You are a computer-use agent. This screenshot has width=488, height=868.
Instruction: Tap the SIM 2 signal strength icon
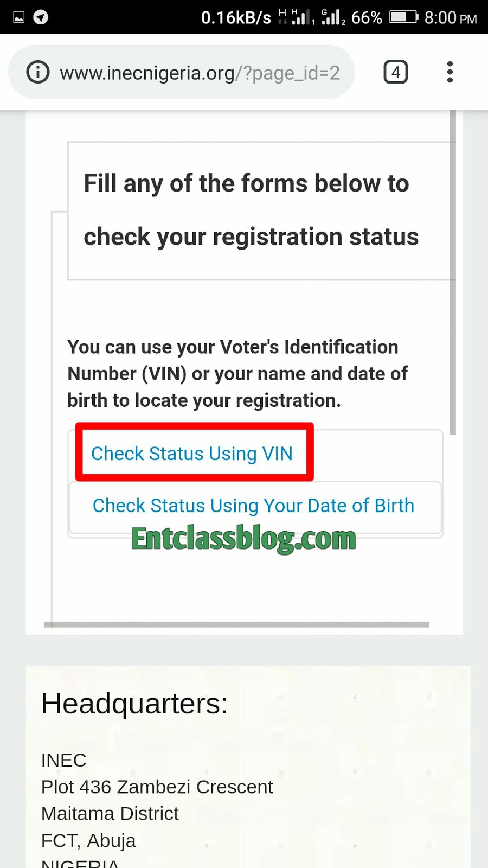(333, 17)
